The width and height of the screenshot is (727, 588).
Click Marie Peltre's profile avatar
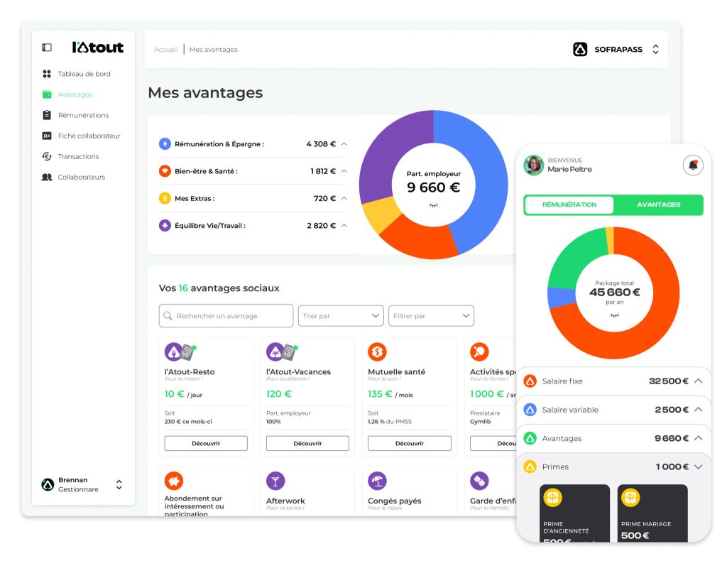(534, 165)
